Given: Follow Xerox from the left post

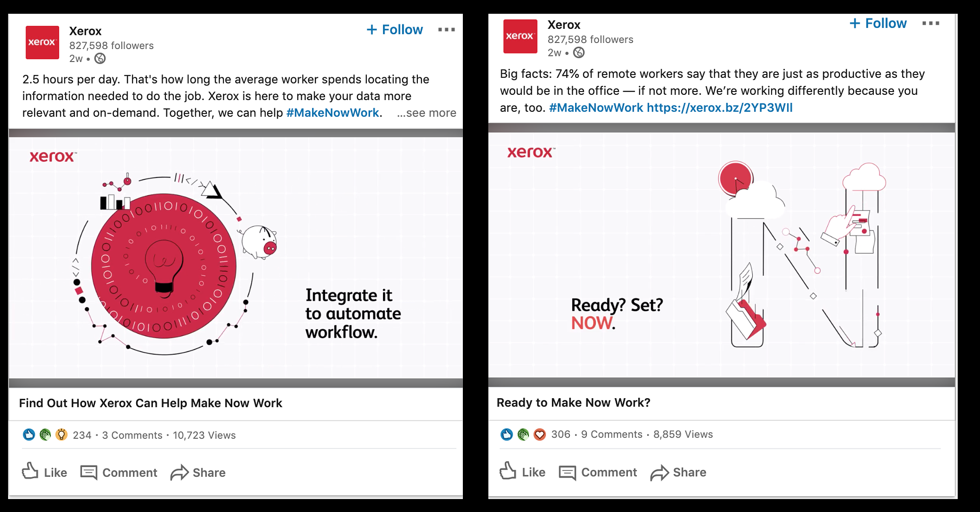Looking at the screenshot, I should 394,30.
